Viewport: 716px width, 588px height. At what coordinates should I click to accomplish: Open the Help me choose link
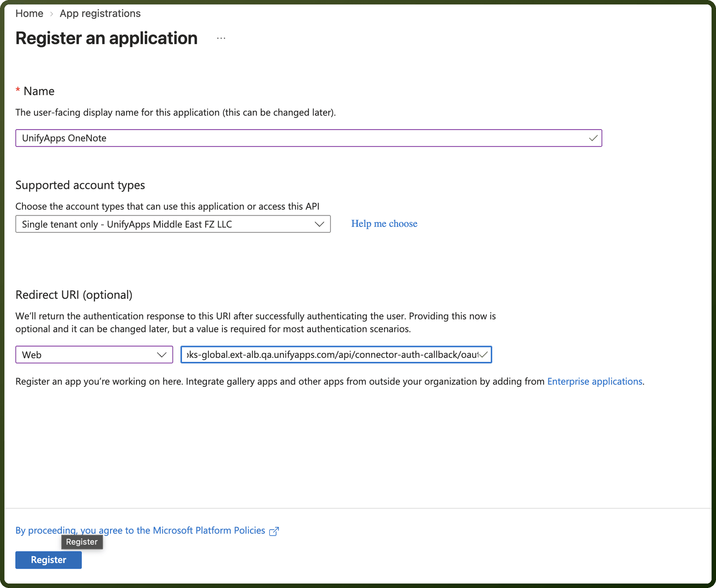coord(384,223)
